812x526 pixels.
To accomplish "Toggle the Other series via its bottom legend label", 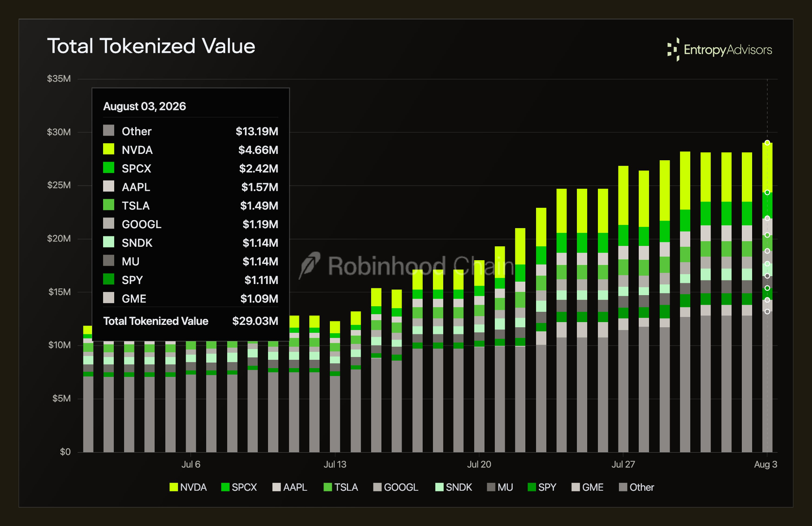I will 642,487.
